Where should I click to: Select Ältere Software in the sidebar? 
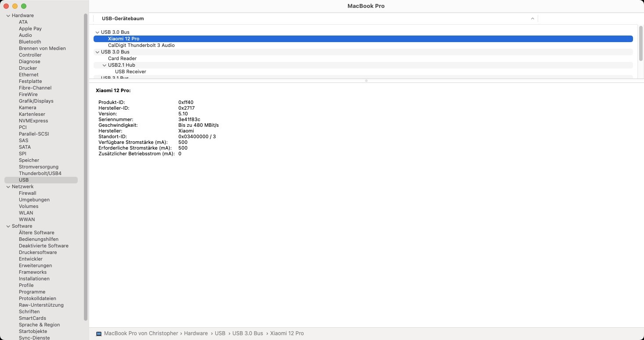pyautogui.click(x=36, y=233)
